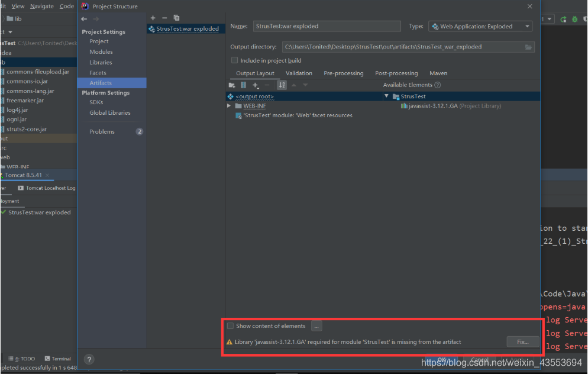Switch to Maven tab
588x374 pixels.
438,73
